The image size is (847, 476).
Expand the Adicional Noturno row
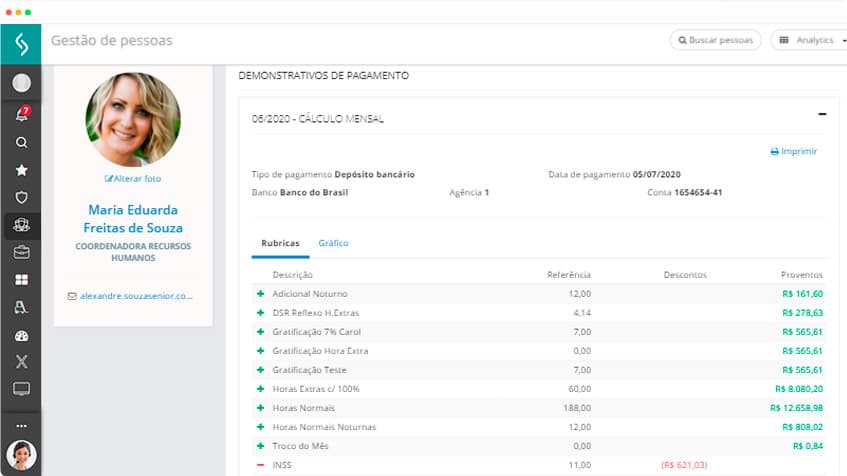coord(261,294)
